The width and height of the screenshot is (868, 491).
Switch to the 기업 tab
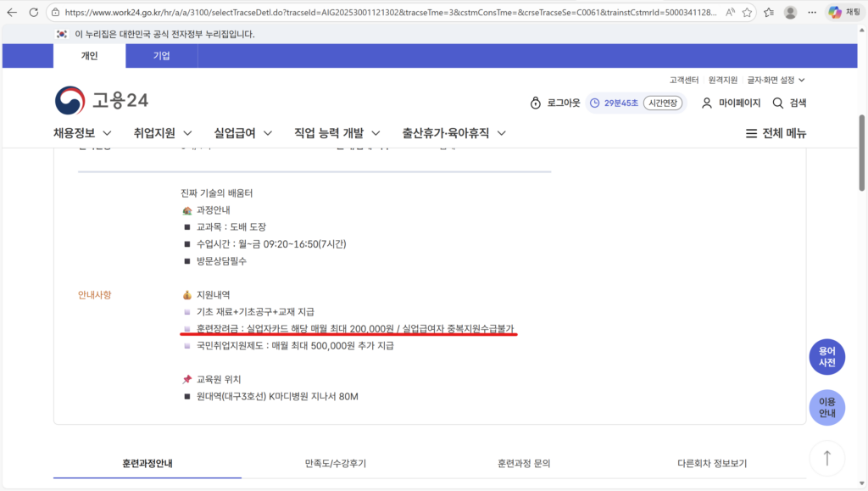161,56
